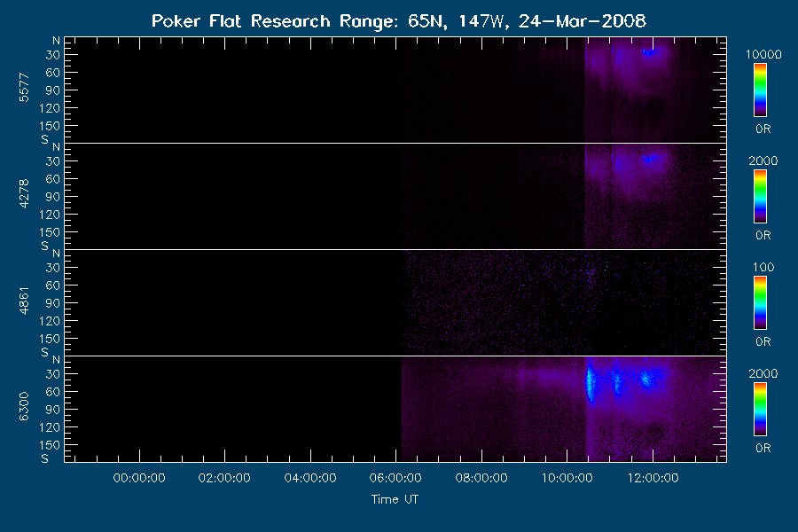Click the 150 tick label of the 4861 panel
This screenshot has width=798, height=532.
[x=50, y=339]
